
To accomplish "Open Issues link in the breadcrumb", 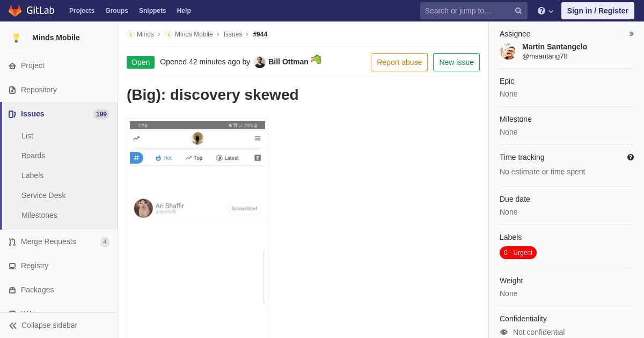I will click(x=233, y=34).
